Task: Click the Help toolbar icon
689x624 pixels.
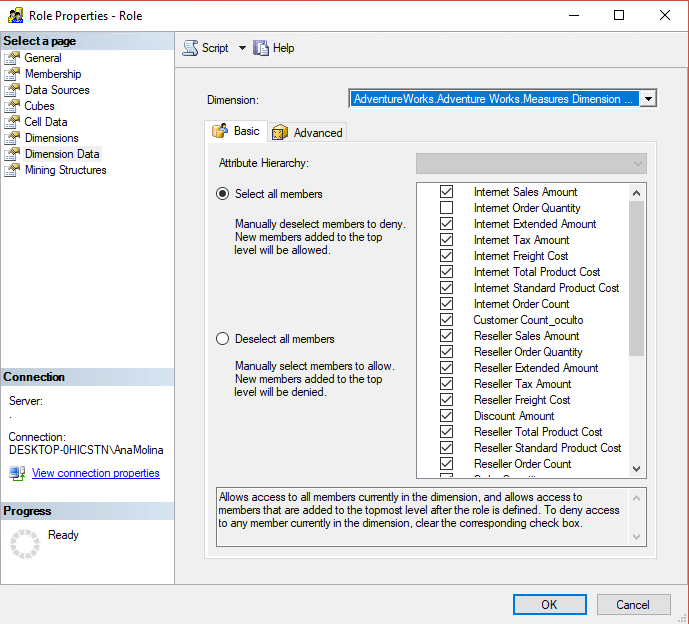Action: (x=261, y=48)
